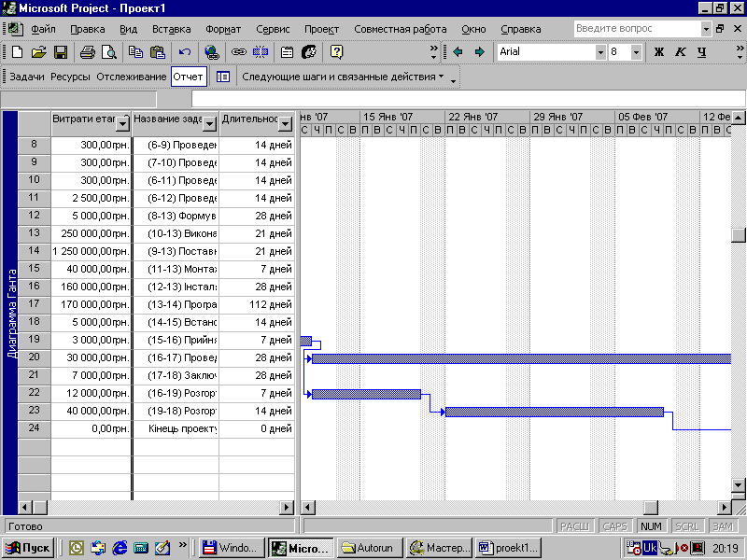Open the Справка menu
Image resolution: width=747 pixels, height=560 pixels.
pyautogui.click(x=521, y=29)
